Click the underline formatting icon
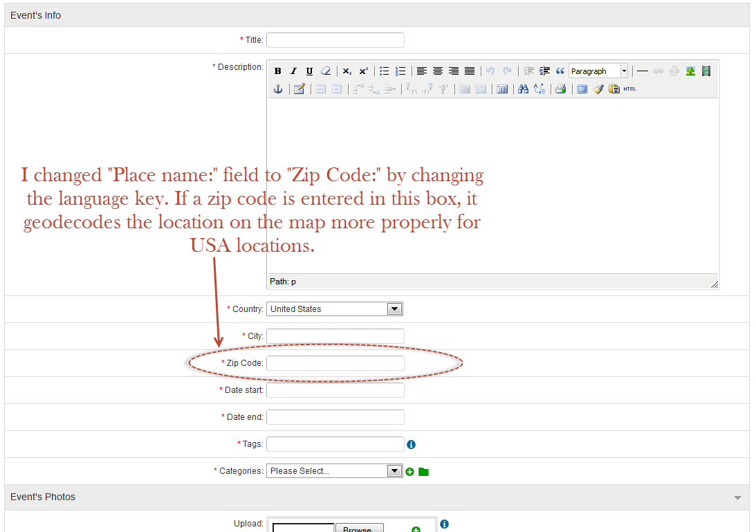Viewport: 756px width, 532px height. (x=309, y=71)
